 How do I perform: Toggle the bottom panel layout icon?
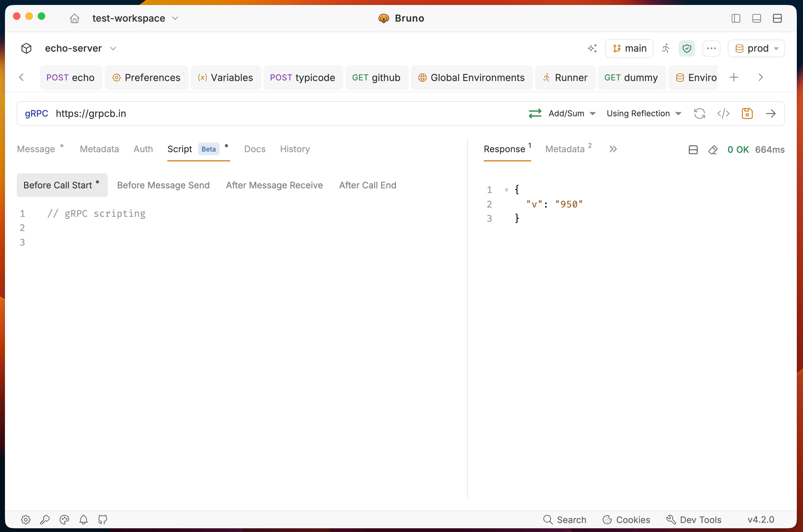coord(757,18)
